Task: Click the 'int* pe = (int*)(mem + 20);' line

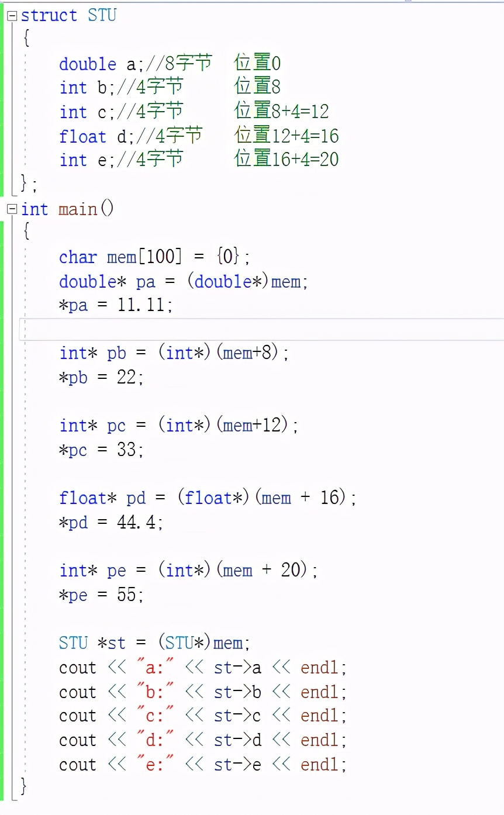Action: pyautogui.click(x=189, y=571)
